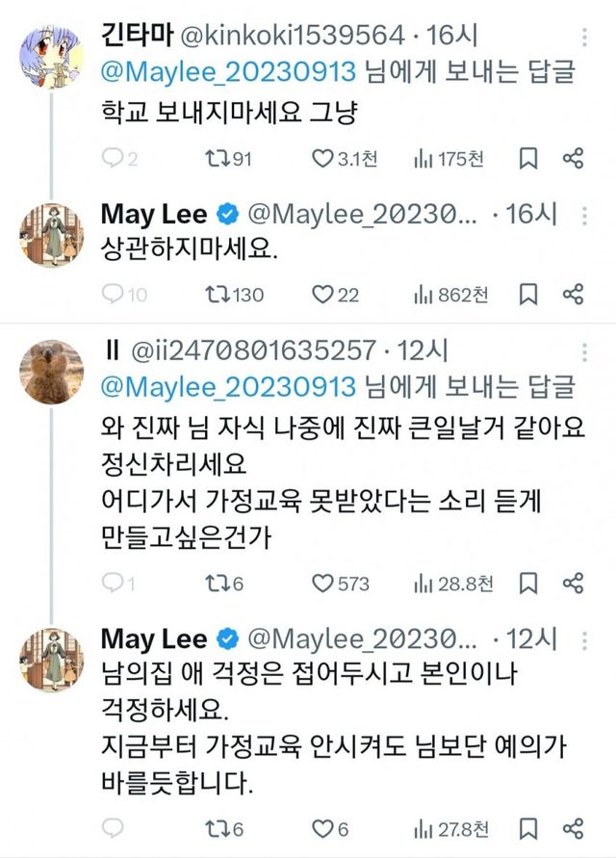Share 긴타마's tweet
Screen dimensions: 616x858
[573, 159]
